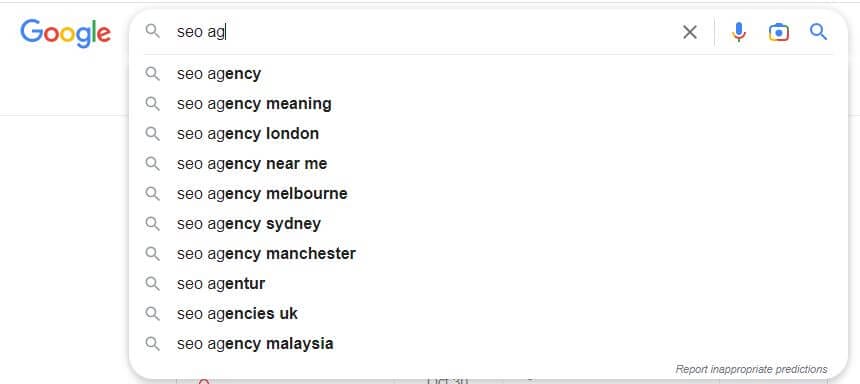Viewport: 860px width, 384px height.
Task: Click magnifier icon inside search field left
Action: tap(152, 31)
